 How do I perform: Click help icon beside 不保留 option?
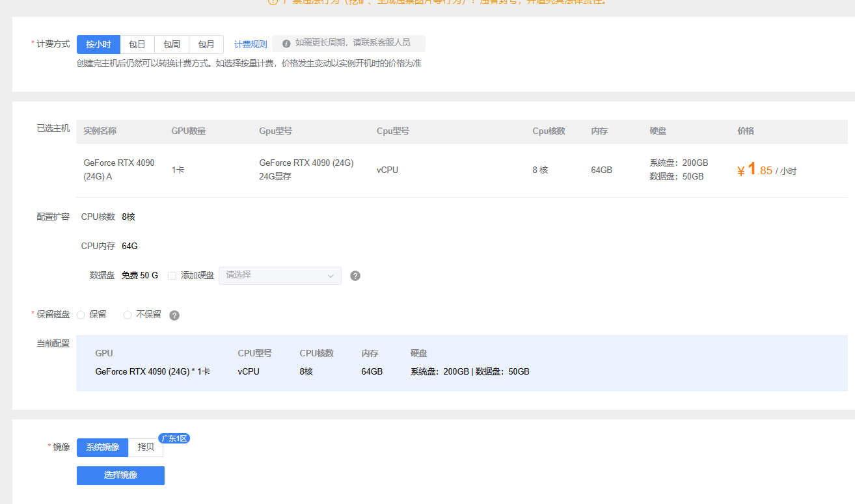pos(174,315)
